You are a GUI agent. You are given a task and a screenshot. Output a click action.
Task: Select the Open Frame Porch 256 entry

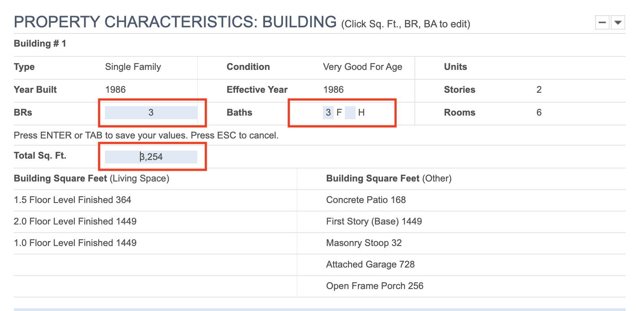[375, 286]
